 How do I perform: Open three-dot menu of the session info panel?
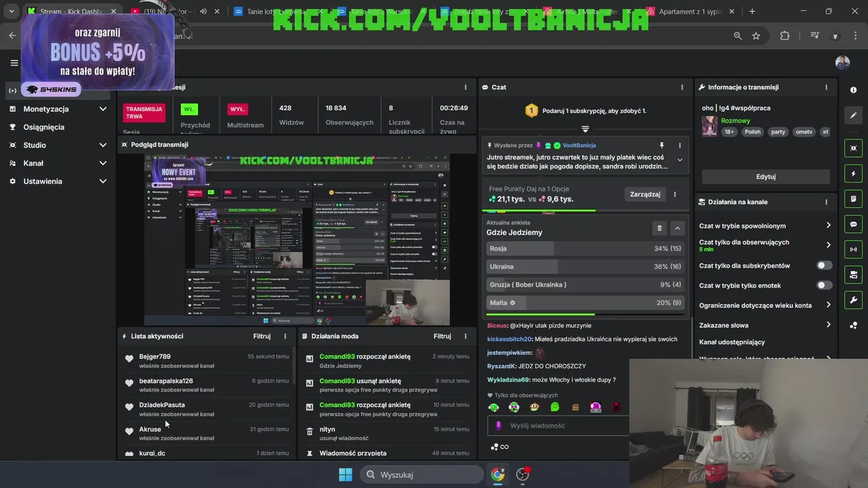pyautogui.click(x=465, y=87)
